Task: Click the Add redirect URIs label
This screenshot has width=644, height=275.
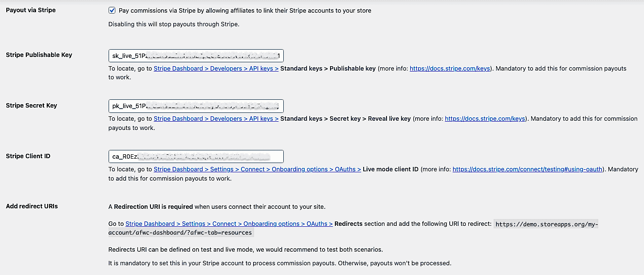Action: (32, 206)
